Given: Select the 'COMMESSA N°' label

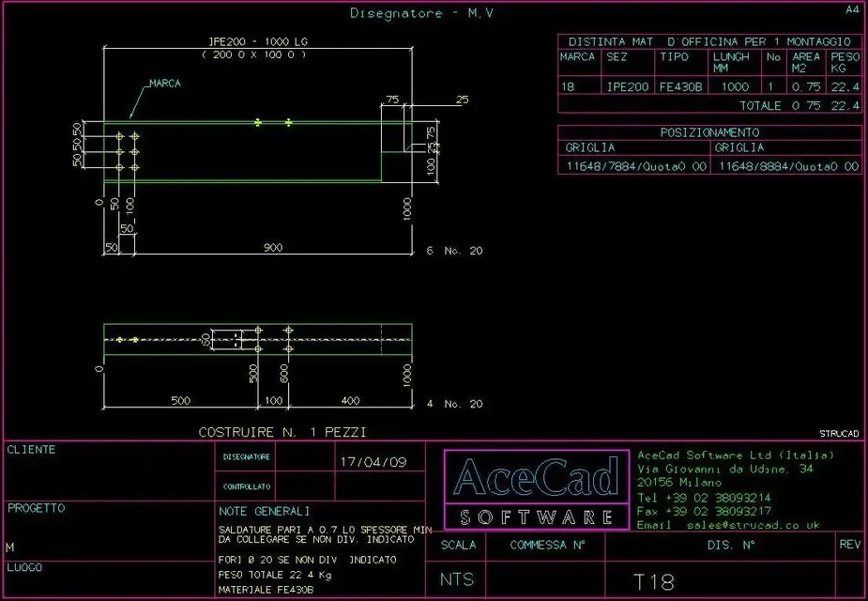Looking at the screenshot, I should (547, 545).
